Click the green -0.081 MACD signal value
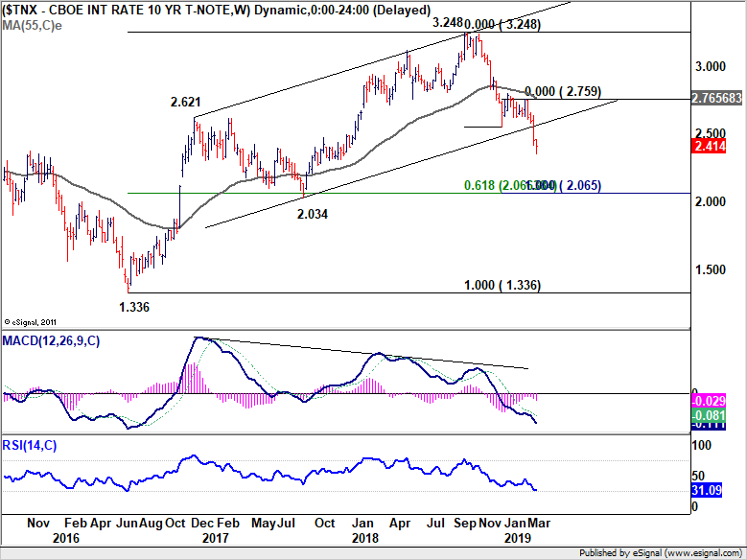Image resolution: width=747 pixels, height=560 pixels. click(709, 415)
